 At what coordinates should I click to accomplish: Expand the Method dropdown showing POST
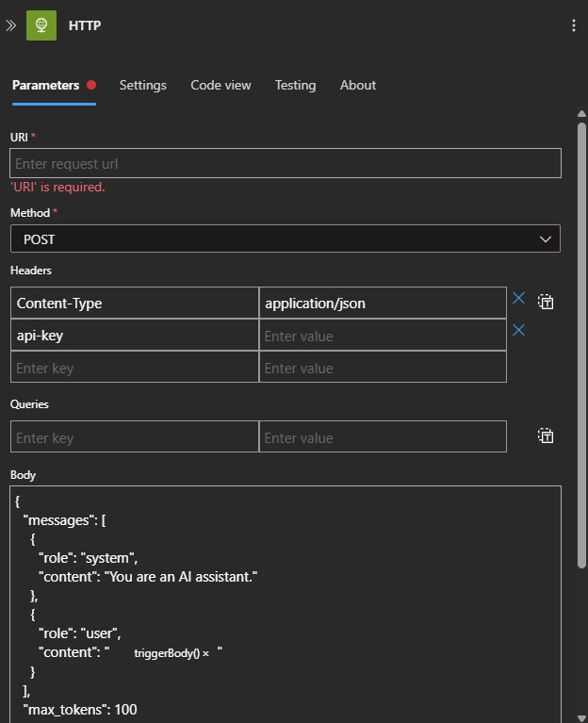coord(286,238)
